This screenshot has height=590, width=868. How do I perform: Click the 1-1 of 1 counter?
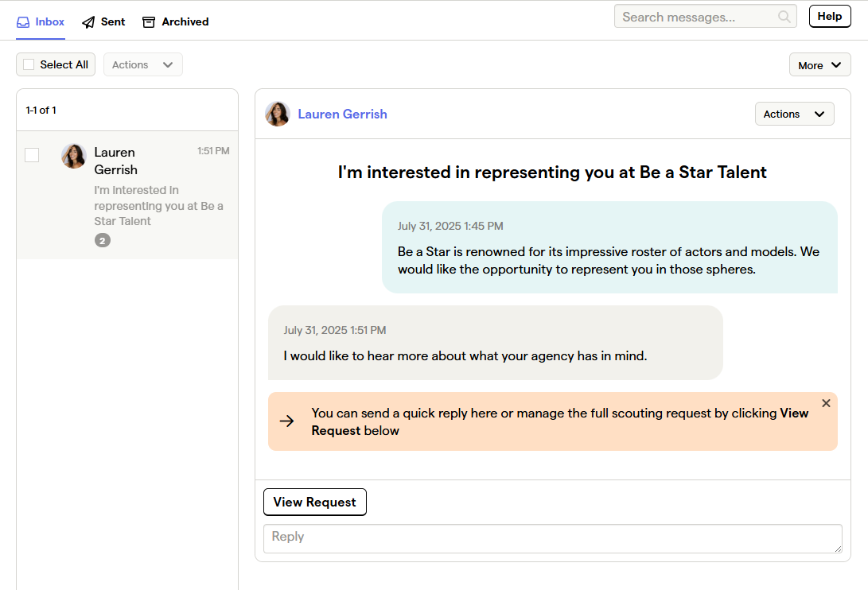41,111
